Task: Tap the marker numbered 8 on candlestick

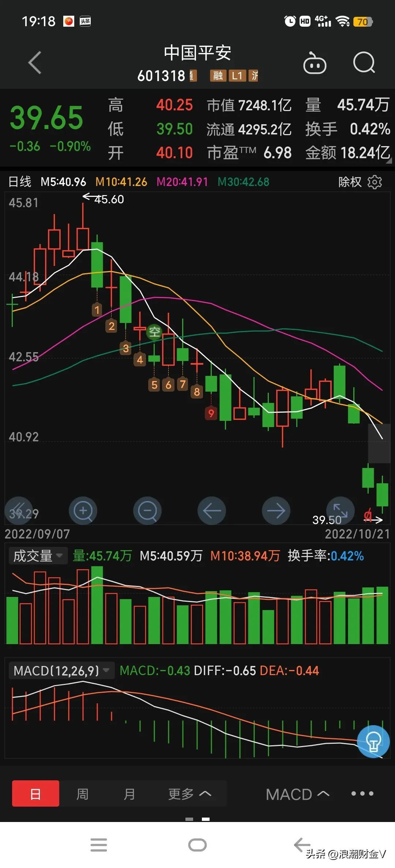Action: (197, 392)
